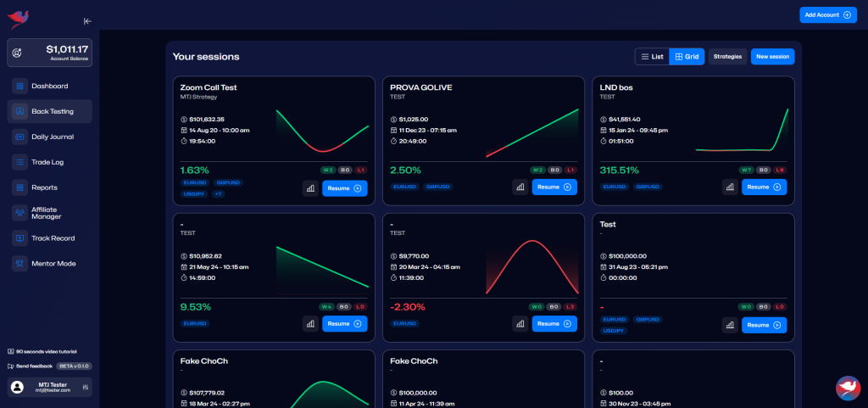Switch sessions to List view

coord(652,57)
